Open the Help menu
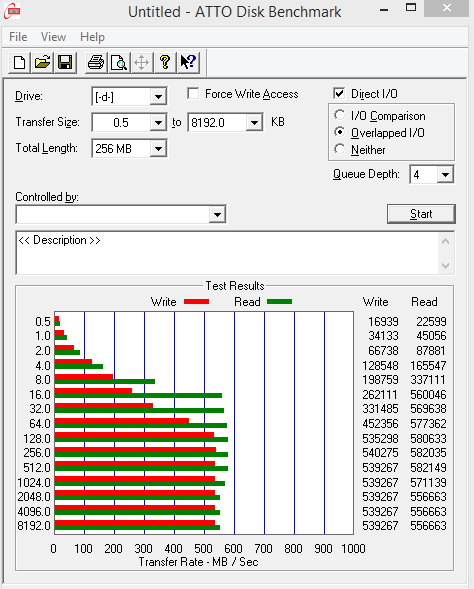The image size is (474, 589). point(92,37)
